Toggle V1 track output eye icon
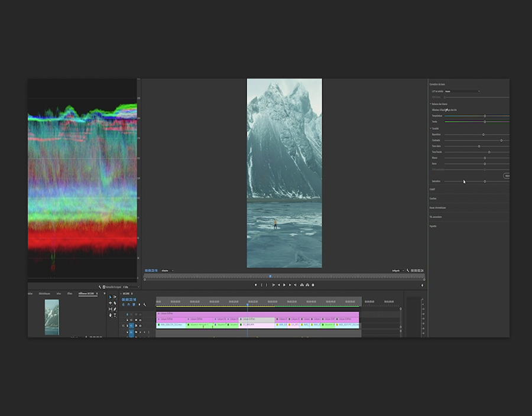532x416 pixels. point(141,326)
